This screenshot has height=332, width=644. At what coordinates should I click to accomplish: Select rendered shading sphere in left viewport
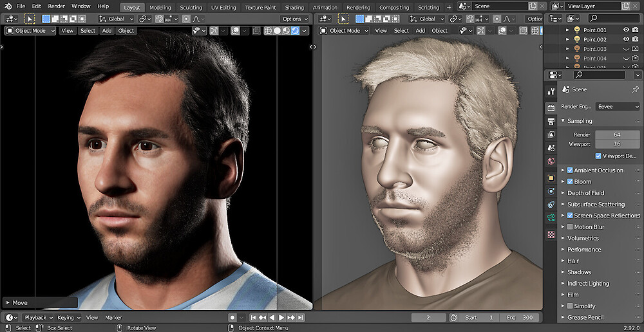pyautogui.click(x=295, y=31)
